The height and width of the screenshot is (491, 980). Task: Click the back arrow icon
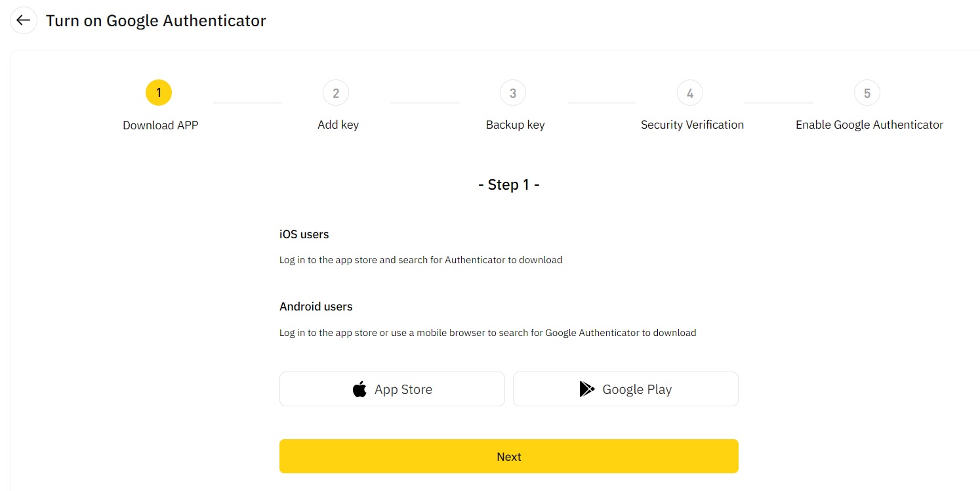[x=23, y=20]
